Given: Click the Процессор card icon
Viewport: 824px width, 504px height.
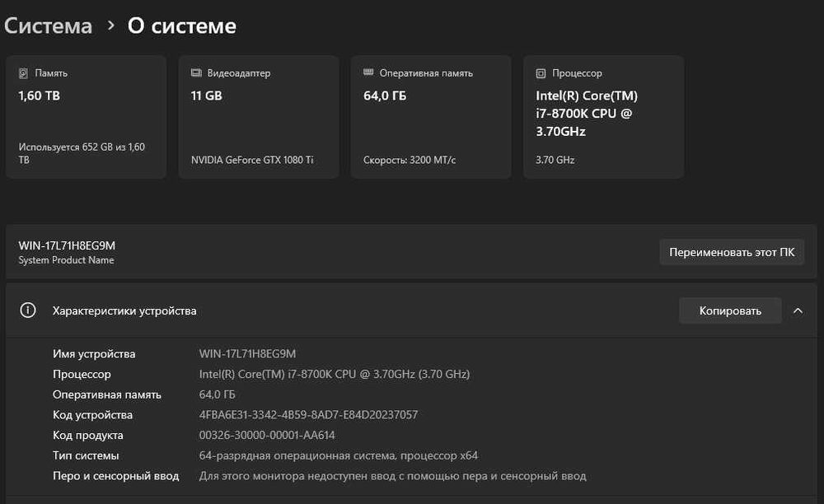Looking at the screenshot, I should 541,73.
